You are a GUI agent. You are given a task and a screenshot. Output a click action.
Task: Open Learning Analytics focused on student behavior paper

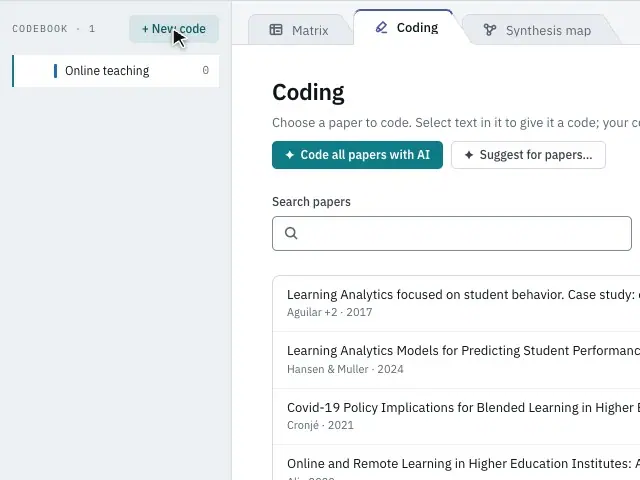[456, 303]
